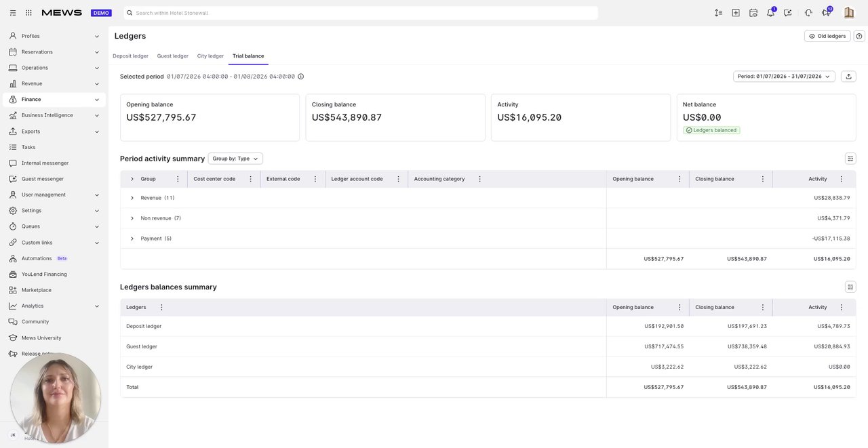Click the DEMO badge
This screenshot has width=868, height=448.
(101, 13)
